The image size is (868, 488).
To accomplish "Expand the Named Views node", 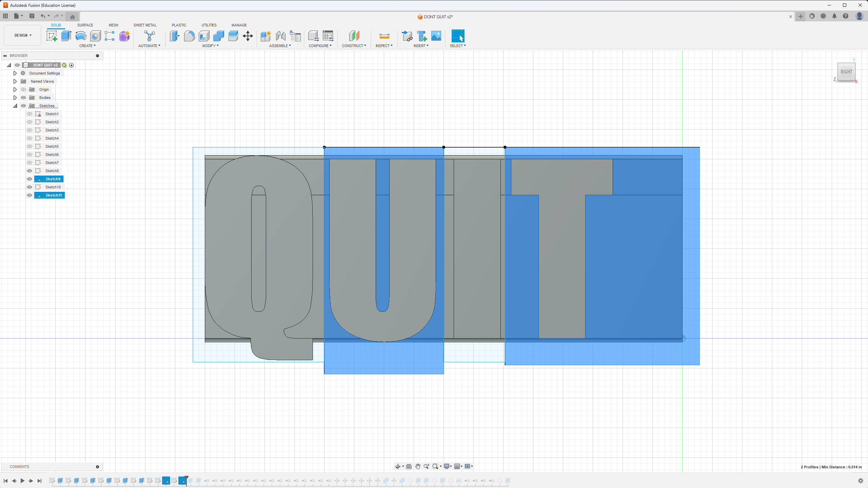I will point(15,81).
